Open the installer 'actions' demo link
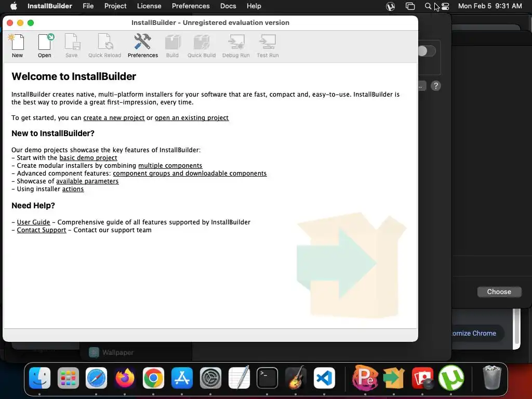Screen dimensions: 532x399 click(73, 189)
